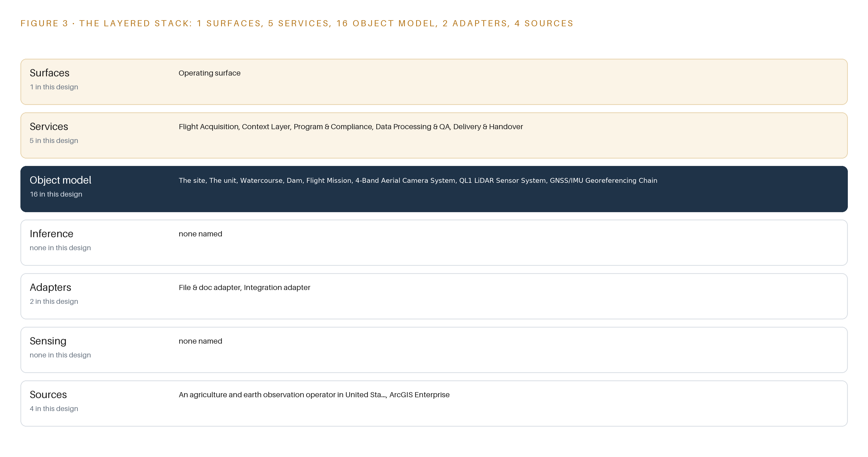This screenshot has width=868, height=457.
Task: Click '5 in this design' count
Action: (54, 140)
